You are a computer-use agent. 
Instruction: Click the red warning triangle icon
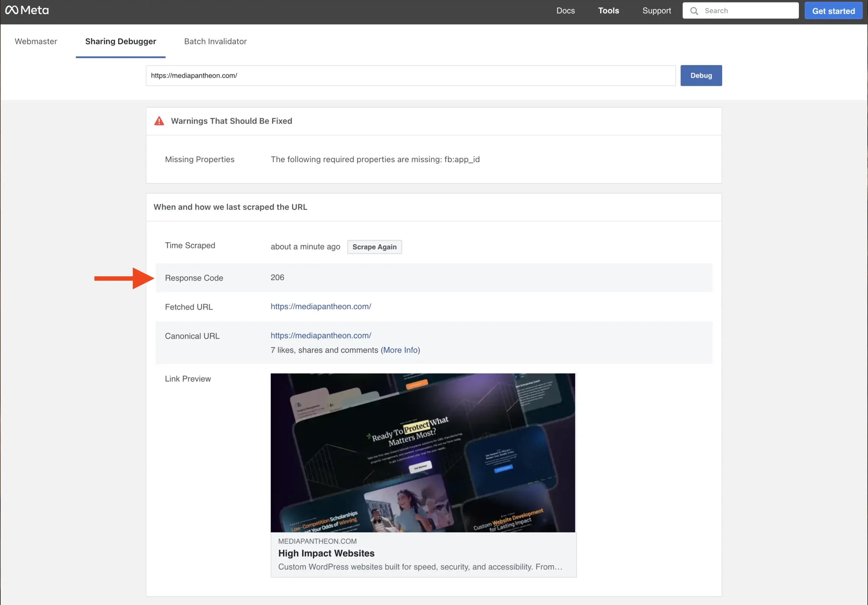coord(159,121)
